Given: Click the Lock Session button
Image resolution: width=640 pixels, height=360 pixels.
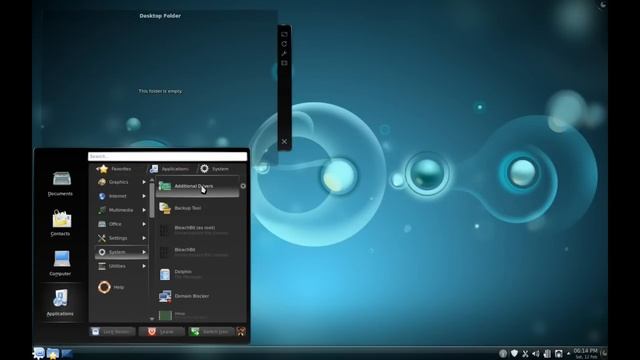Looking at the screenshot, I should [113, 331].
